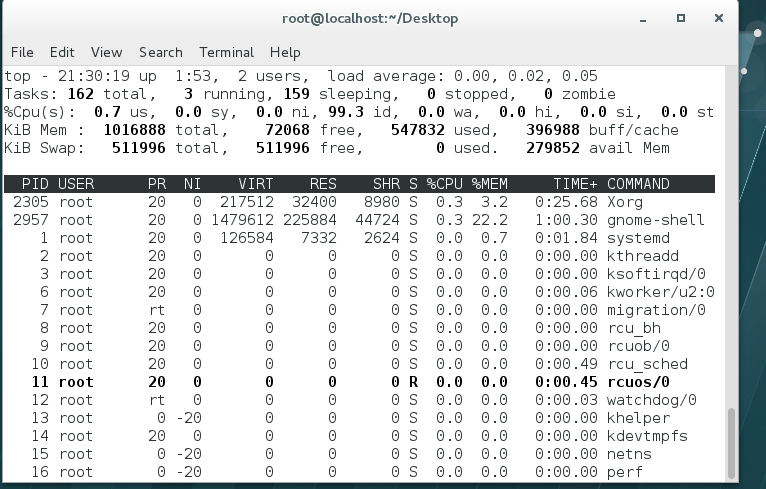766x489 pixels.
Task: Click the SHR column header
Action: [386, 184]
